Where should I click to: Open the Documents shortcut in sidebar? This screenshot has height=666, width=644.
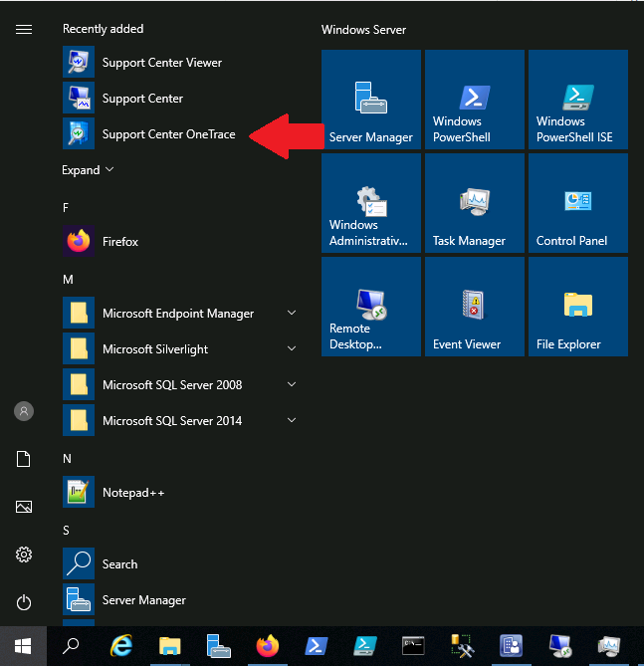24,459
